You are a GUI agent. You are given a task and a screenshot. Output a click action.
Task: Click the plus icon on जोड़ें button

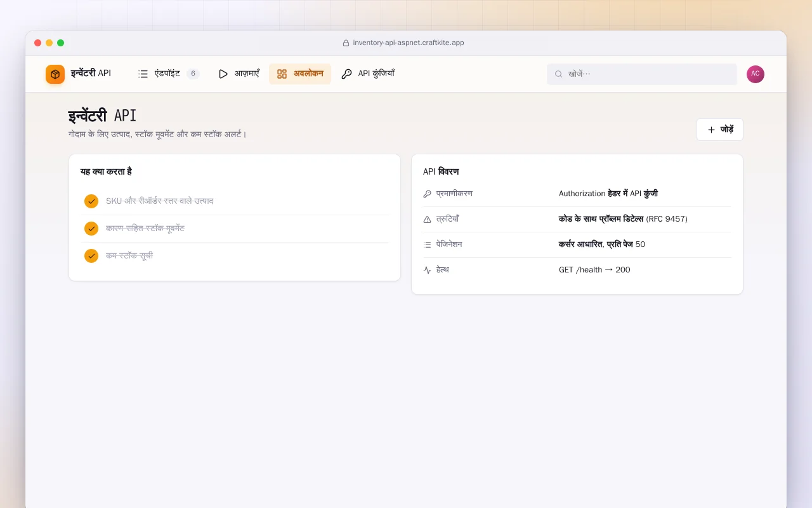[x=711, y=130]
